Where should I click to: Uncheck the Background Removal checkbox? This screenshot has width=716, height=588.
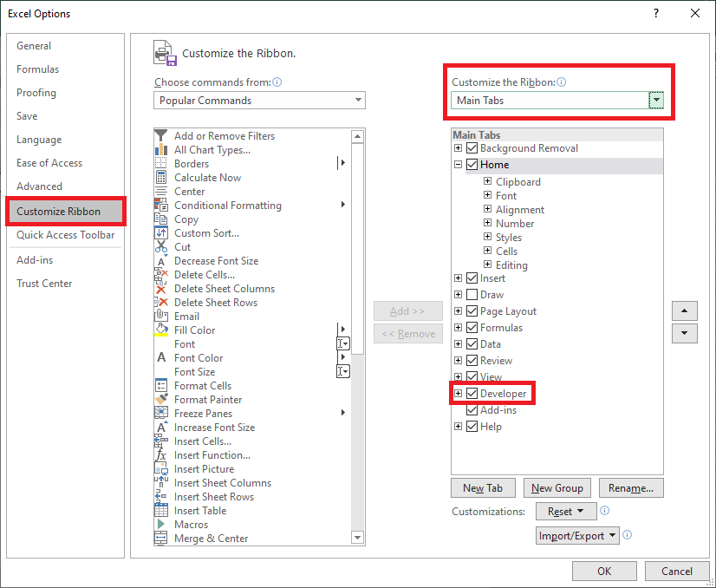click(472, 148)
